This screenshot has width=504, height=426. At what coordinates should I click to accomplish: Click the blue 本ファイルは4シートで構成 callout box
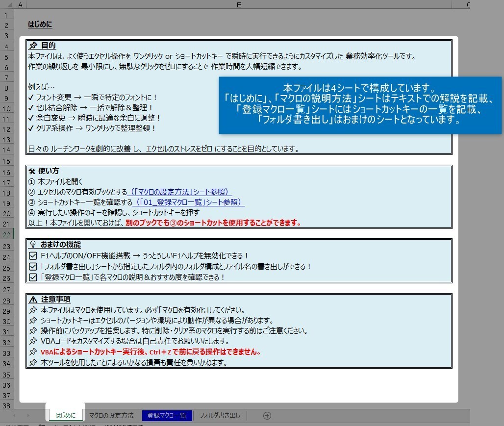click(x=360, y=105)
